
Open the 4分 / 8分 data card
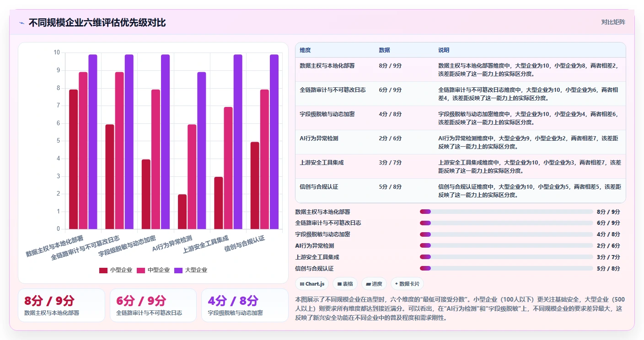click(245, 305)
